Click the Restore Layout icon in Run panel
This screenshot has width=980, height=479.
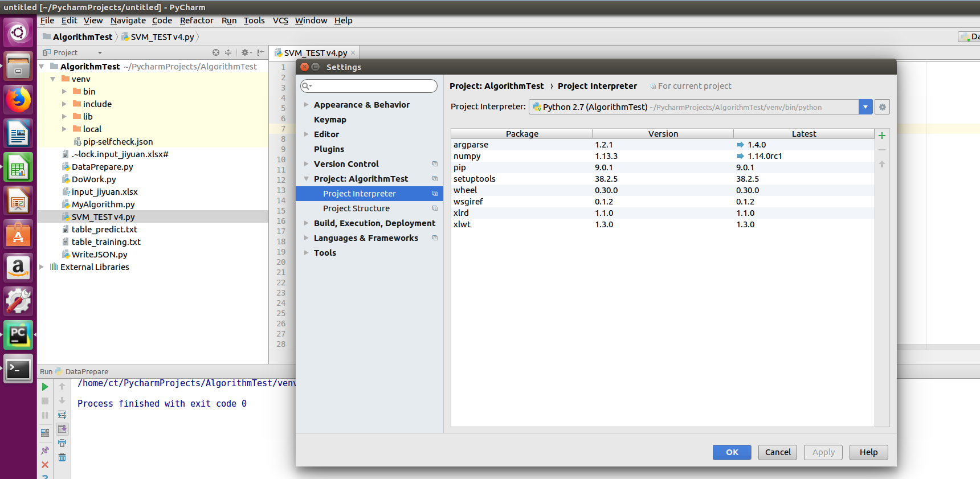45,433
